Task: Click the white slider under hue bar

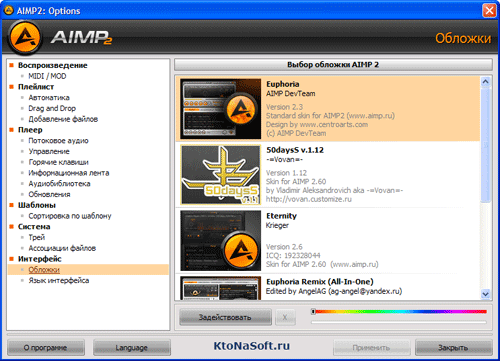Action: (399, 322)
